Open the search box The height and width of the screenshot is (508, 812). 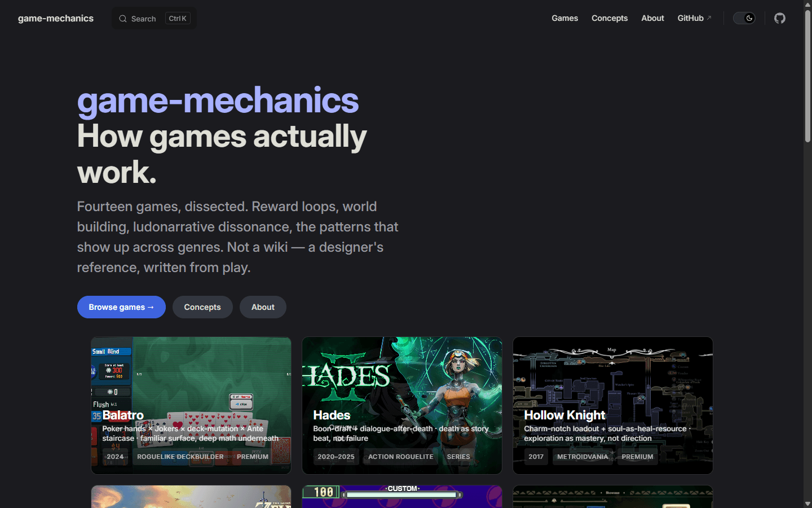(x=155, y=19)
